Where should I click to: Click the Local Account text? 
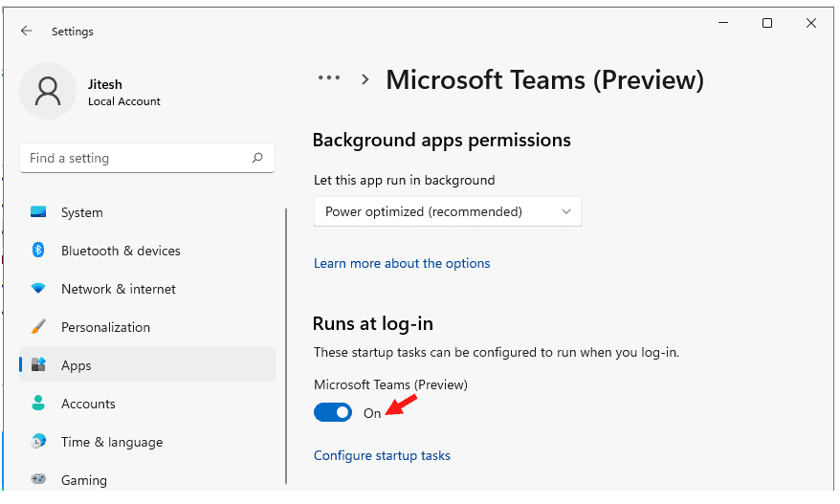pos(124,101)
